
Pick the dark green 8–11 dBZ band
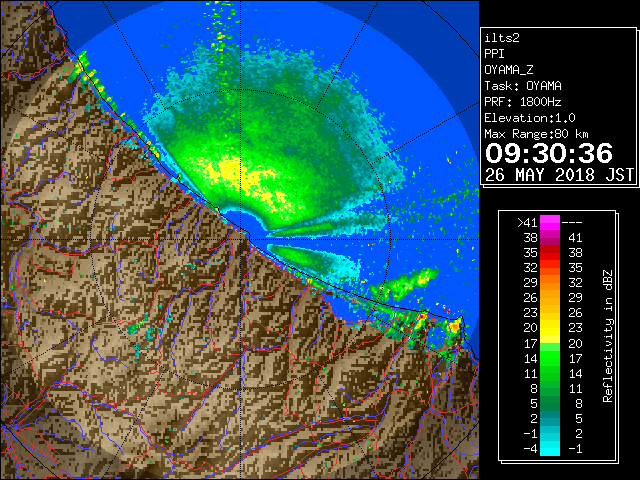click(x=550, y=388)
